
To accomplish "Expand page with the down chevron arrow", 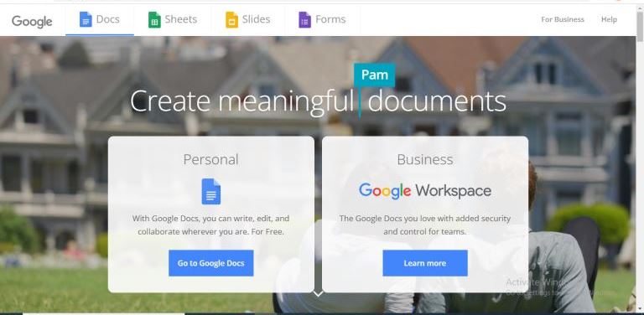I will tap(318, 293).
